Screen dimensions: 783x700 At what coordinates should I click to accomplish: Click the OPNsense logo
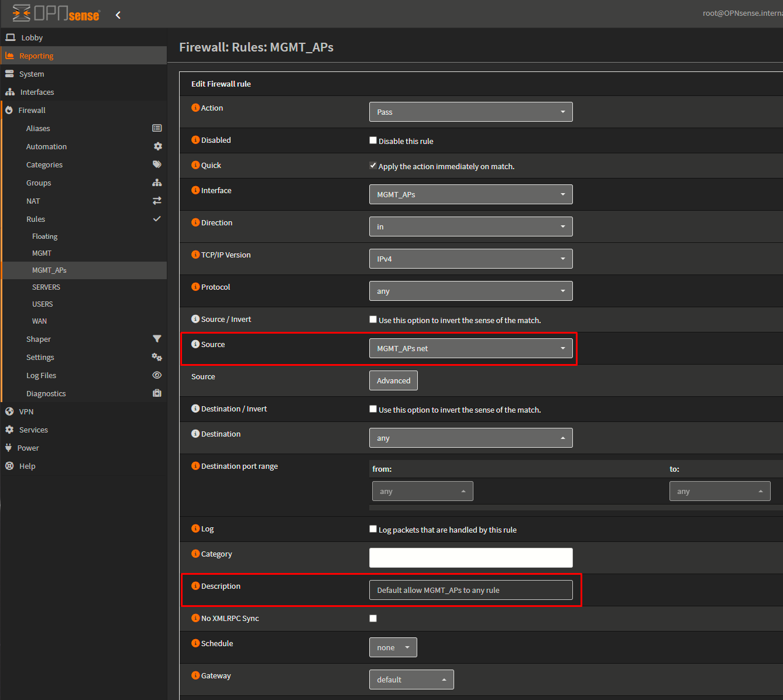coord(56,13)
